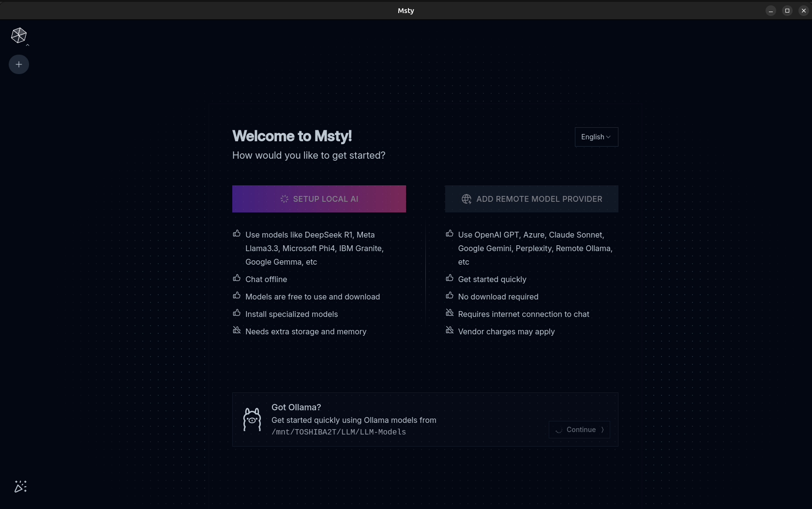Click 'Needs extra storage and memory' text
812x509 pixels.
pos(306,331)
